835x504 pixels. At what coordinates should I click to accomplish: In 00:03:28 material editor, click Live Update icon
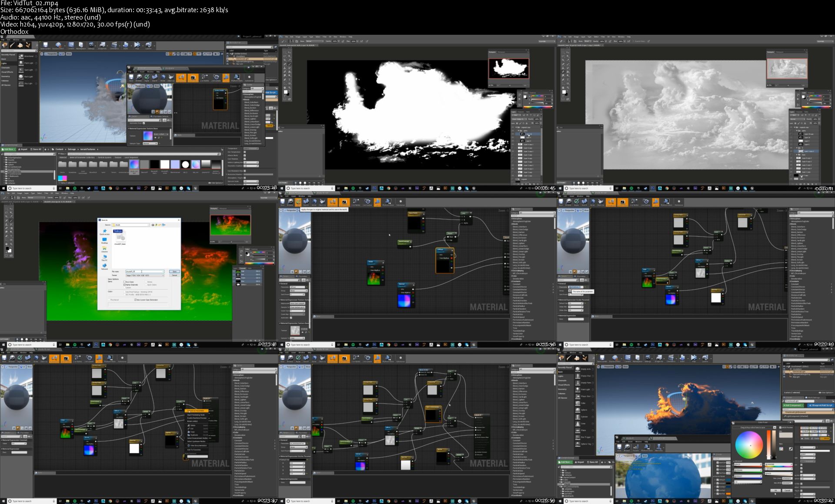coord(216,78)
